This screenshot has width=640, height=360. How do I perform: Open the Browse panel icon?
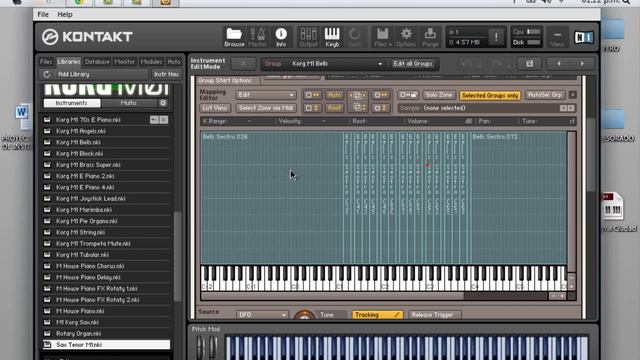(234, 37)
